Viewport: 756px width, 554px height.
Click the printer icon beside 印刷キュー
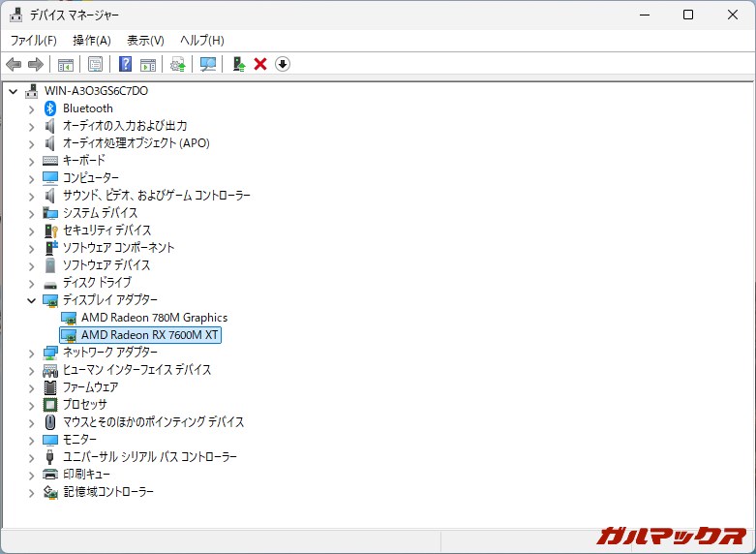click(50, 475)
